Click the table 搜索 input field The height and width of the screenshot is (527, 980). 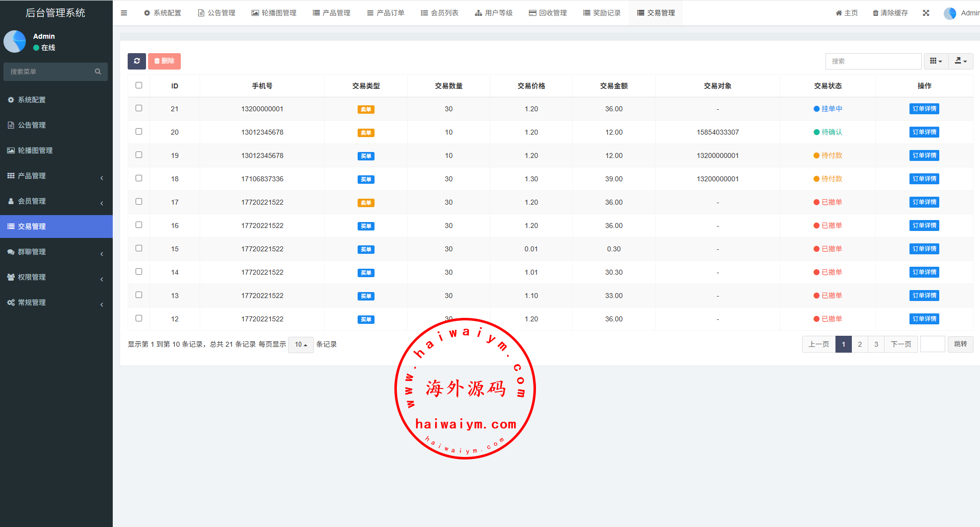[x=873, y=61]
